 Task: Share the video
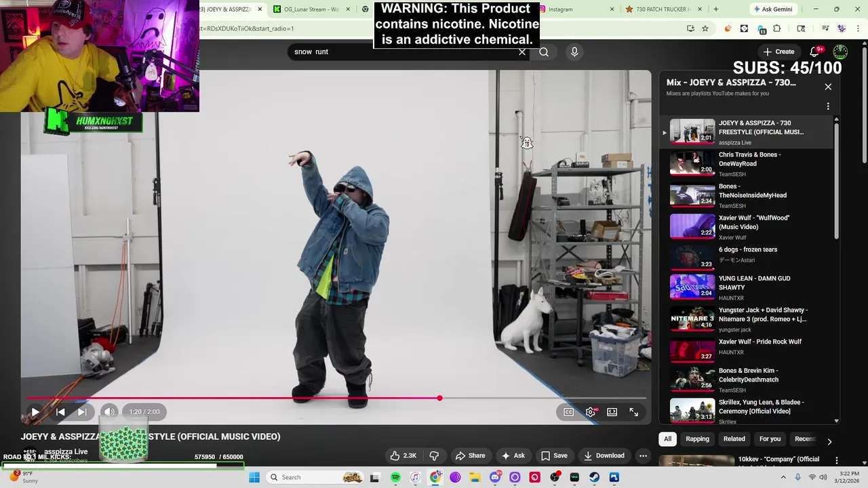click(470, 455)
